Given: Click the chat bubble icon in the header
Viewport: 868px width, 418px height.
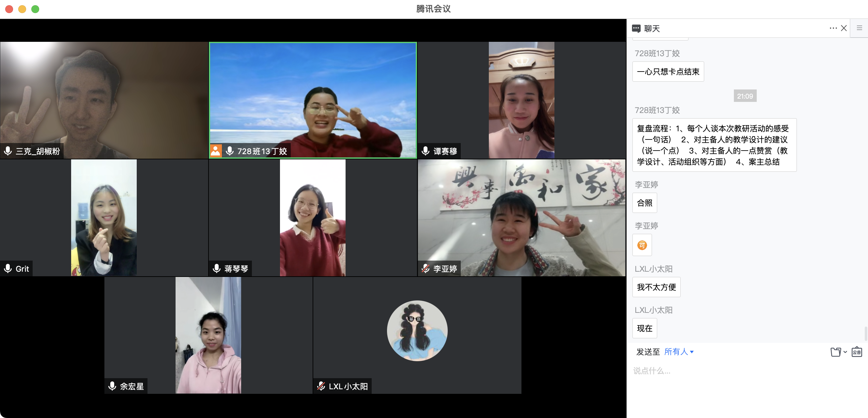Looking at the screenshot, I should tap(636, 29).
